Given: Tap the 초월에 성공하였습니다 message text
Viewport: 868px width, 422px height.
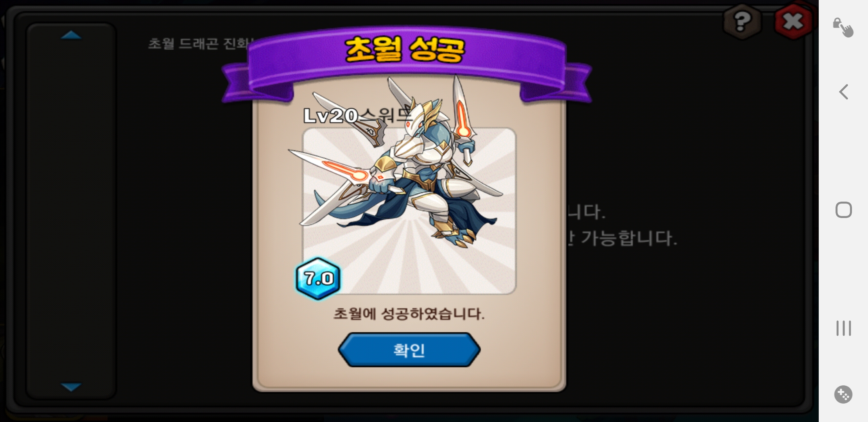Looking at the screenshot, I should tap(409, 314).
